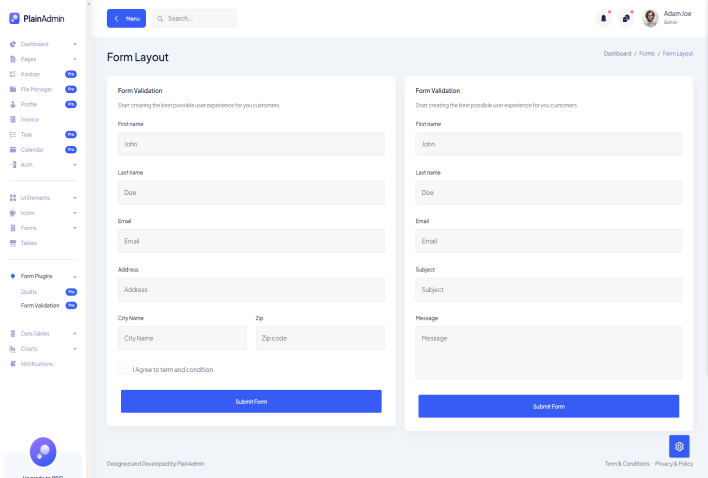Open the Tables sidebar icon
This screenshot has width=708, height=478.
coord(13,243)
